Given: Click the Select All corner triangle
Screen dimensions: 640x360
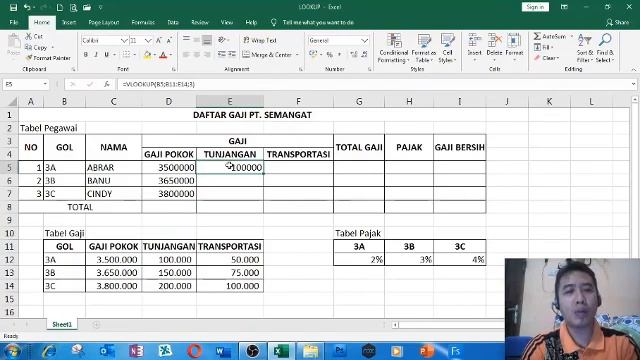Looking at the screenshot, I should 12,102.
